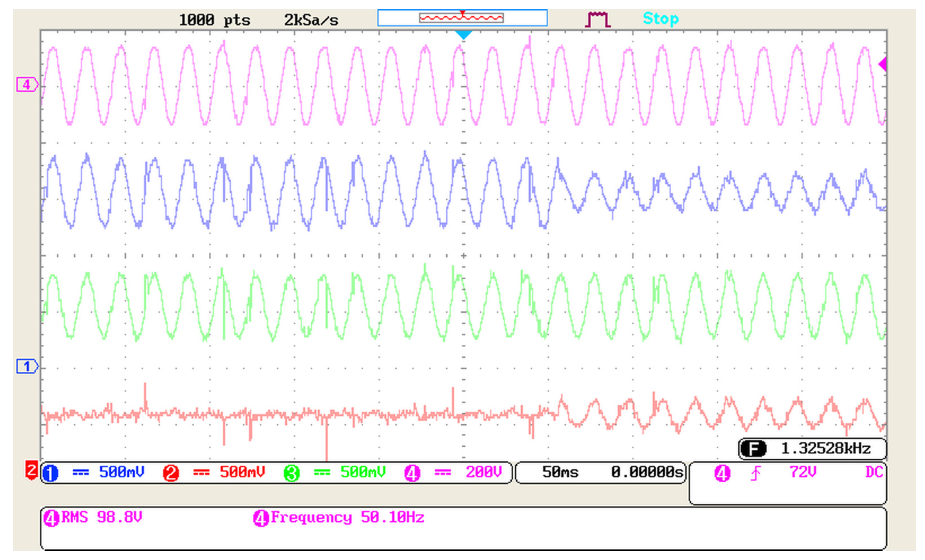
Task: Click the channel 4 ground marker
Action: pos(27,85)
